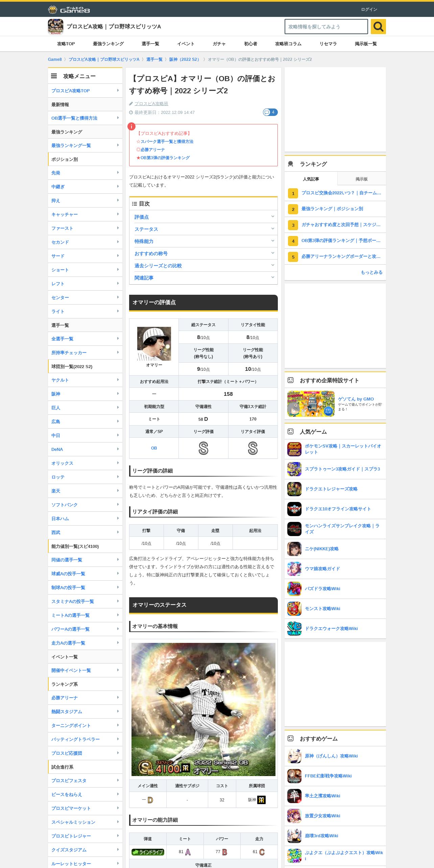The width and height of the screenshot is (434, 868).
Task: Open the リセマラ nav menu item
Action: pos(328,44)
